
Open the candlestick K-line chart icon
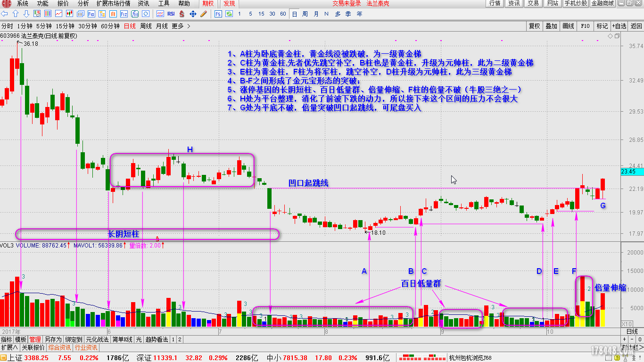[68, 14]
